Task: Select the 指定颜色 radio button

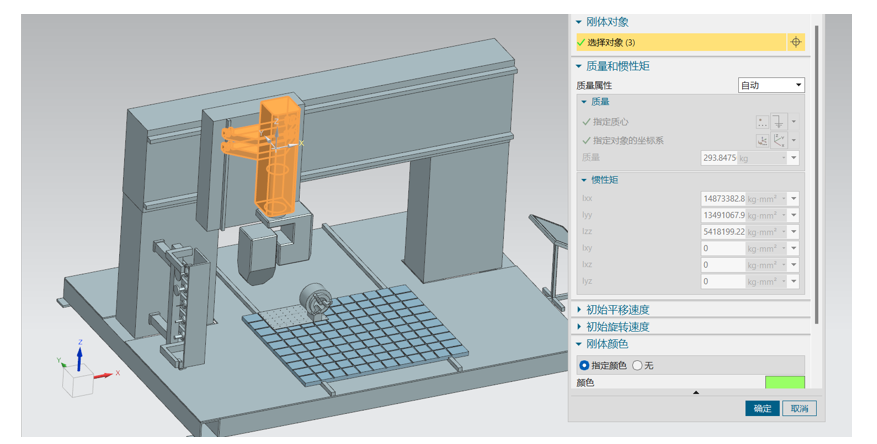Action: pyautogui.click(x=585, y=365)
